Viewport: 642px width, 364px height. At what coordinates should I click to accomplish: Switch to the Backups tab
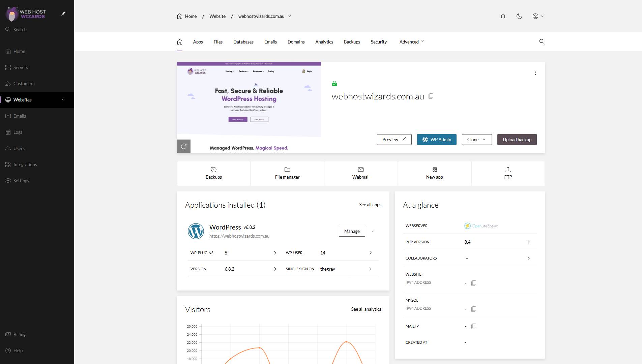[x=352, y=42]
